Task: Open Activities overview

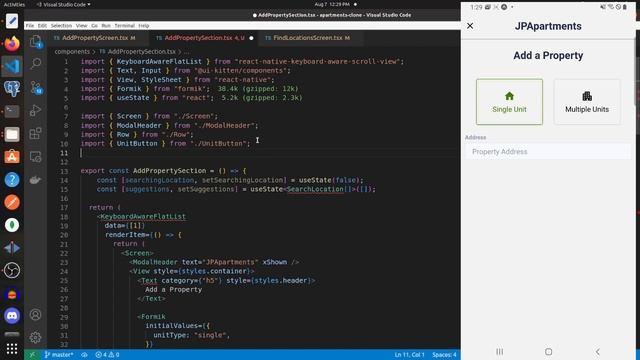Action: 14,4
